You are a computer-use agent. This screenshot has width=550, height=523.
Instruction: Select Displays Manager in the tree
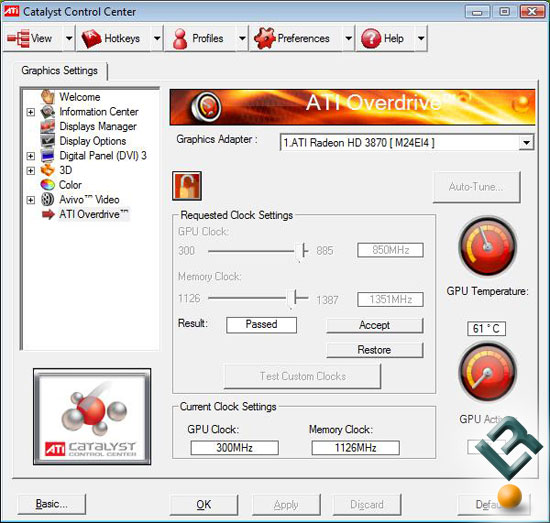tap(98, 126)
